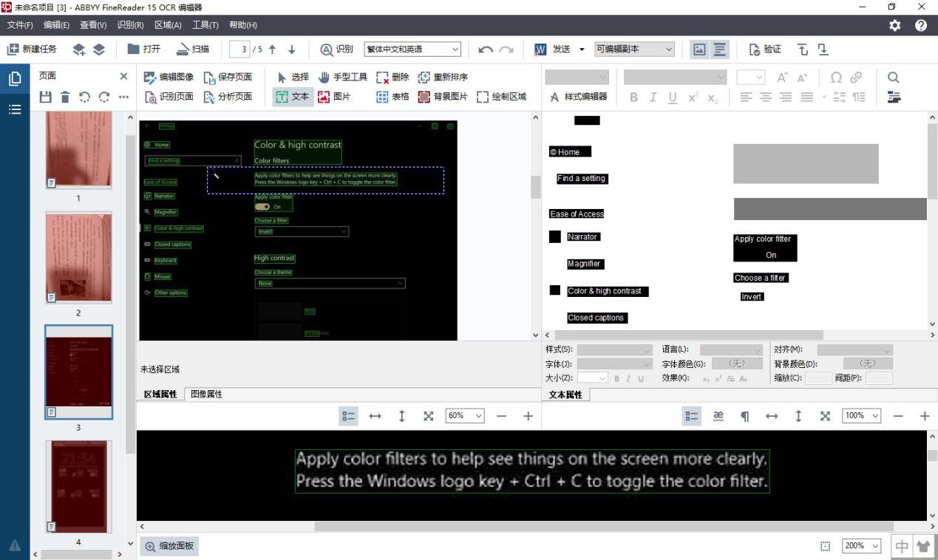Open the more options ellipsis in pages panel
This screenshot has width=938, height=560.
tap(123, 97)
